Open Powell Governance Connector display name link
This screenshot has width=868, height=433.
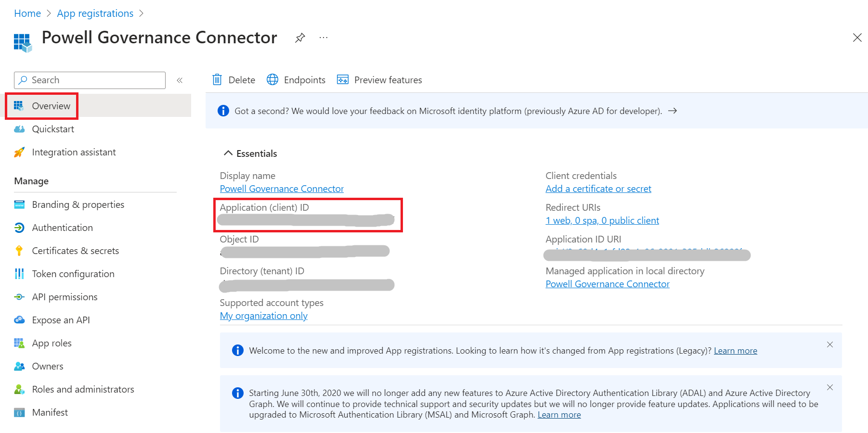click(x=282, y=189)
